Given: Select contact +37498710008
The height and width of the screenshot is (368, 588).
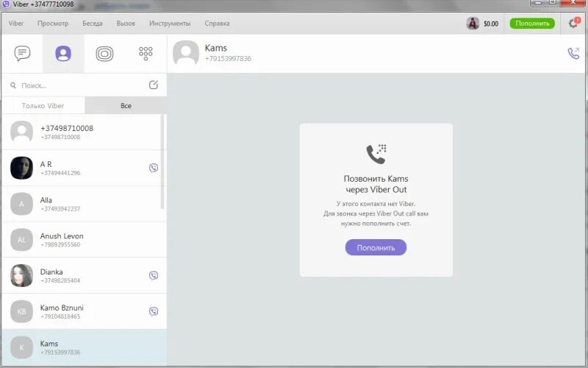Looking at the screenshot, I should 84,132.
